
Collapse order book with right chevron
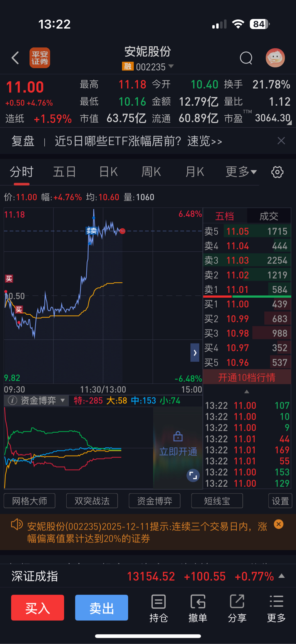click(x=195, y=352)
